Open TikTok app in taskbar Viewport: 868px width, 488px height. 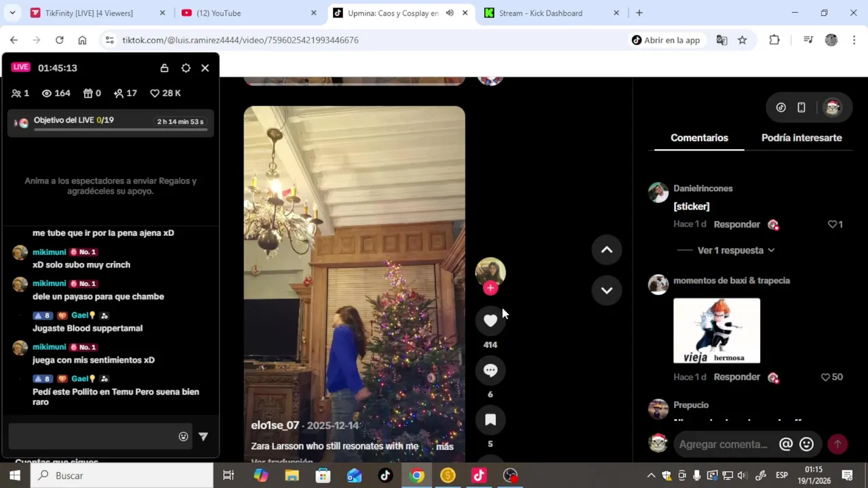385,476
